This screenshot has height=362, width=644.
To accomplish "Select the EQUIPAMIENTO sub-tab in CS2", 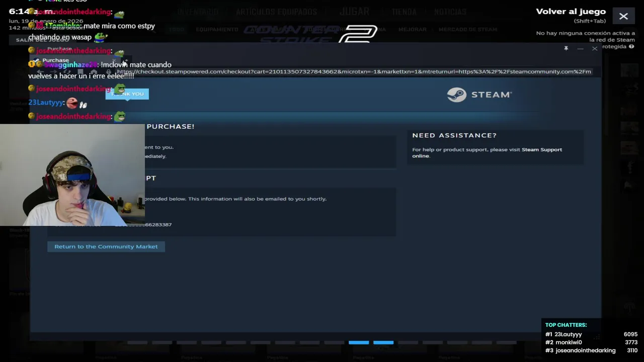I will (x=217, y=30).
